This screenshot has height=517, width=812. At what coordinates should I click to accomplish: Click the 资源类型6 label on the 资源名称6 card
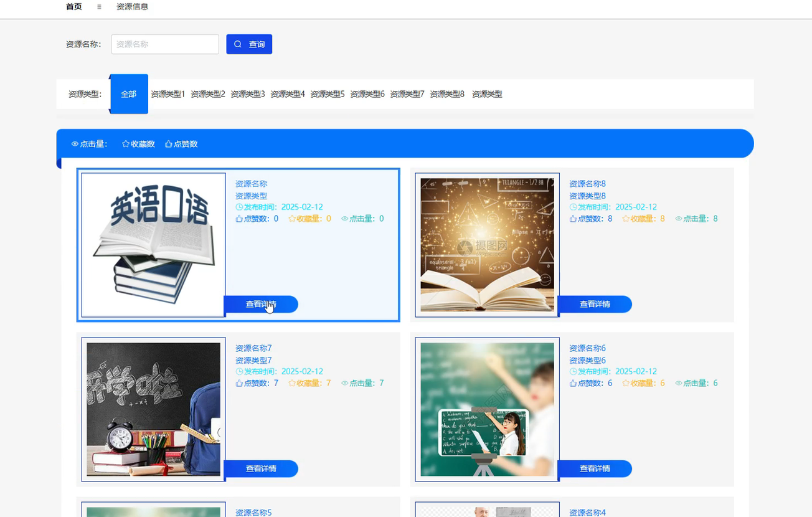click(x=587, y=360)
